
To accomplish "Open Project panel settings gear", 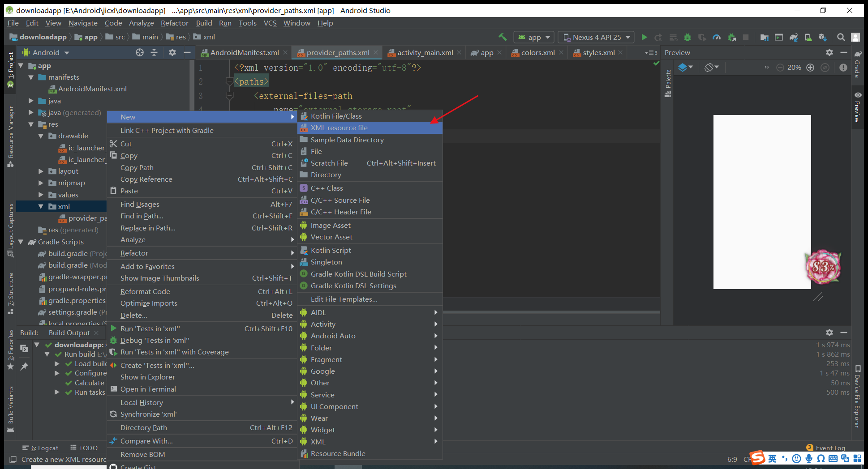I will [x=172, y=52].
